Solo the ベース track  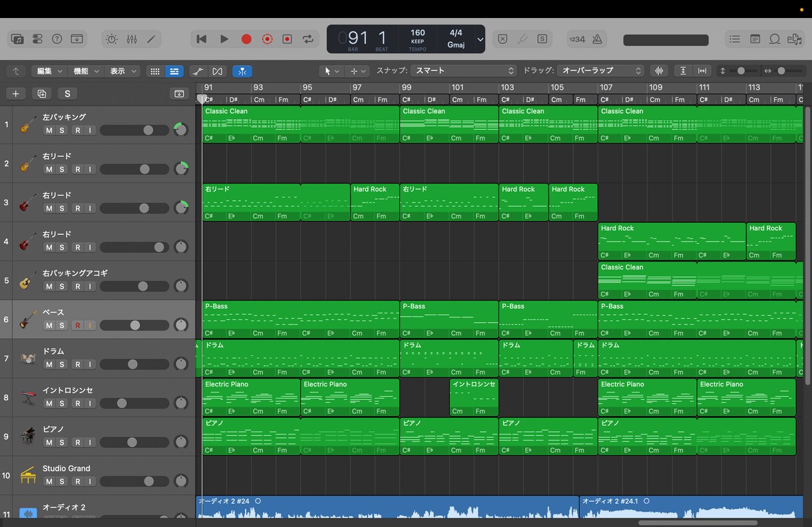click(62, 325)
